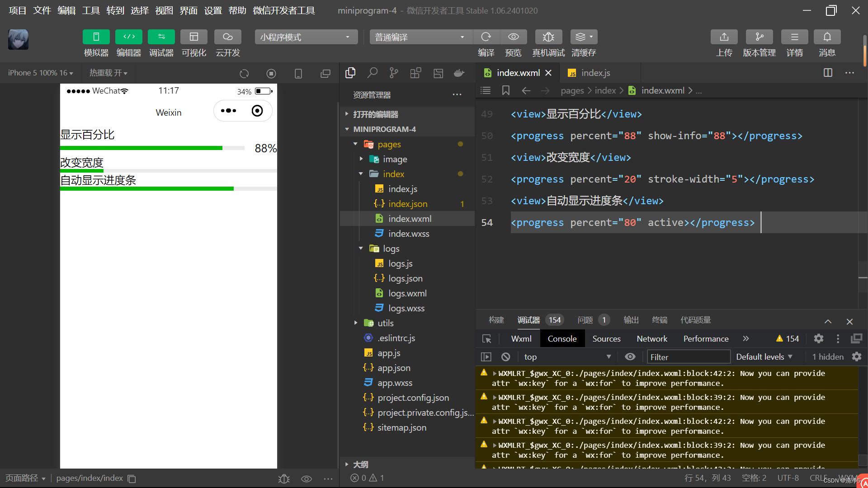
Task: Click the 云开发 cloud icon
Action: click(x=227, y=37)
